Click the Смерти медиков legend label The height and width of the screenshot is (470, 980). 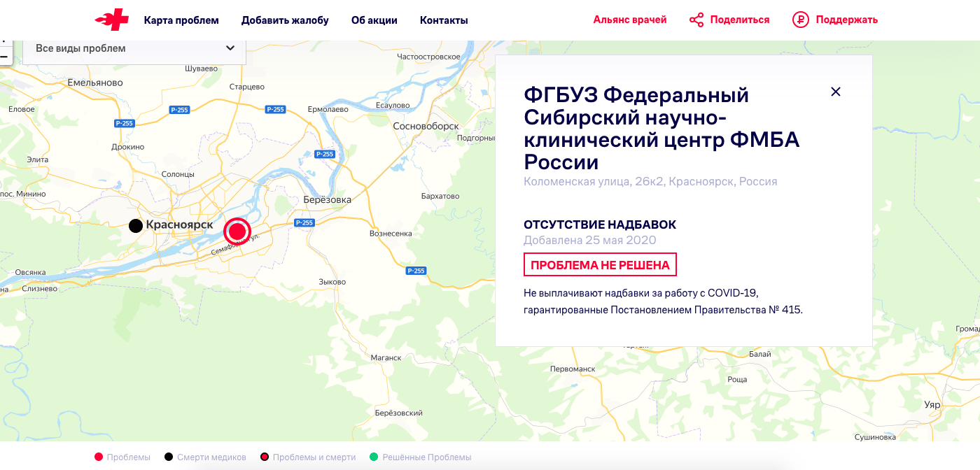(211, 457)
